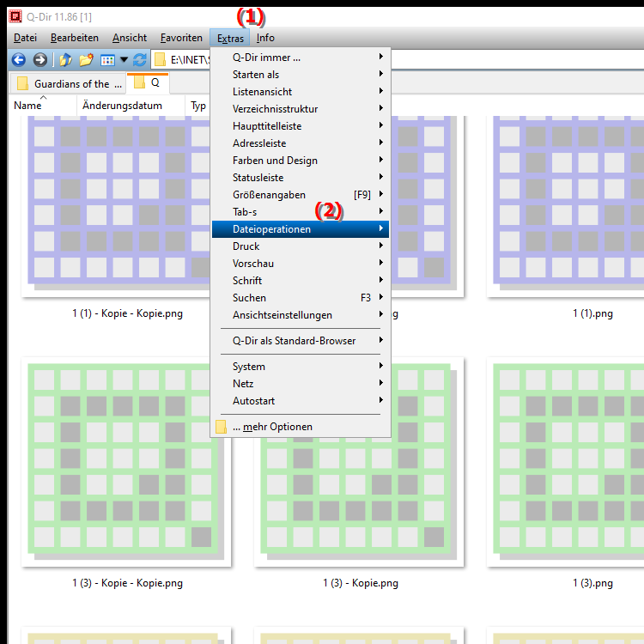Click folder icon beside mehr Optionen

coord(221,427)
